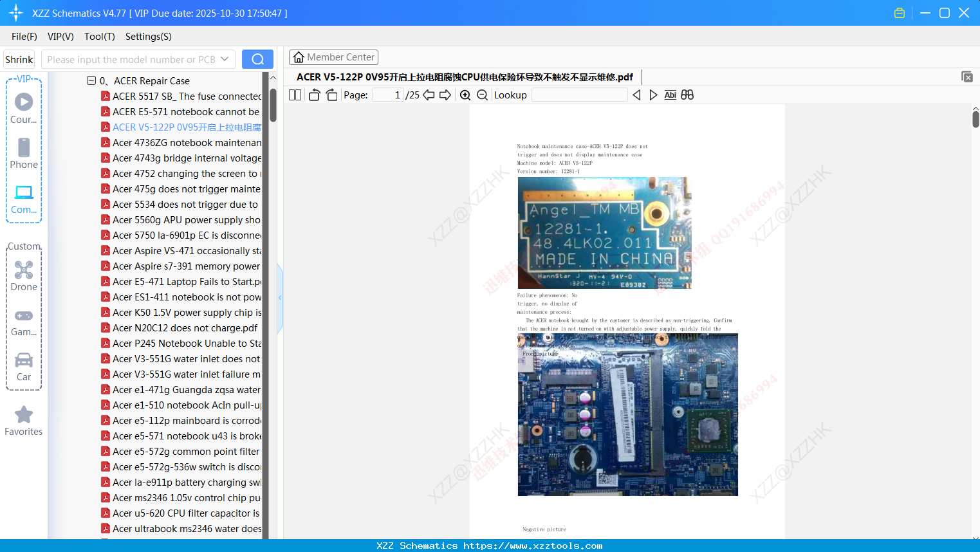Open Acer u5-620 CPU filter capacitor document

point(180,513)
